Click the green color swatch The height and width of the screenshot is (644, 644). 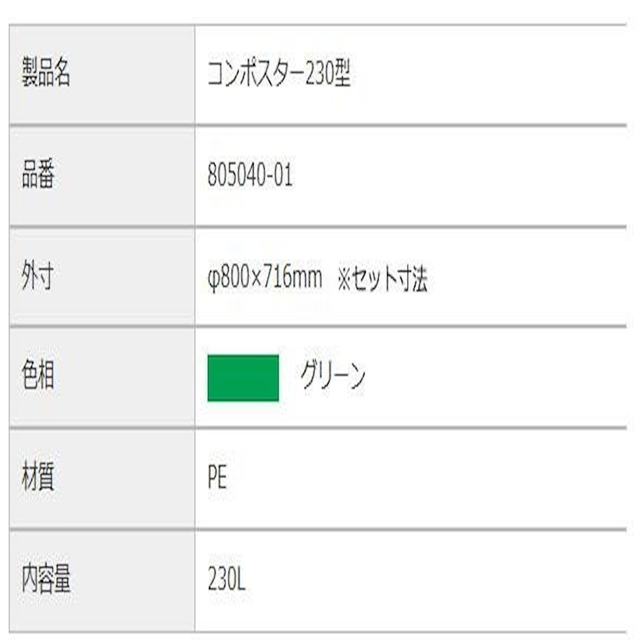(243, 378)
